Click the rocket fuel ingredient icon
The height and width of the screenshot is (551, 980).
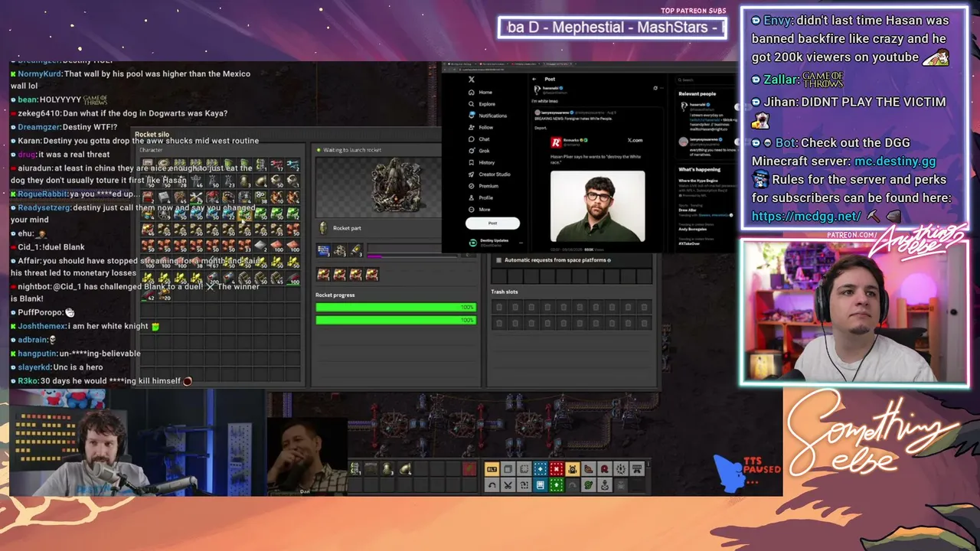pyautogui.click(x=355, y=251)
